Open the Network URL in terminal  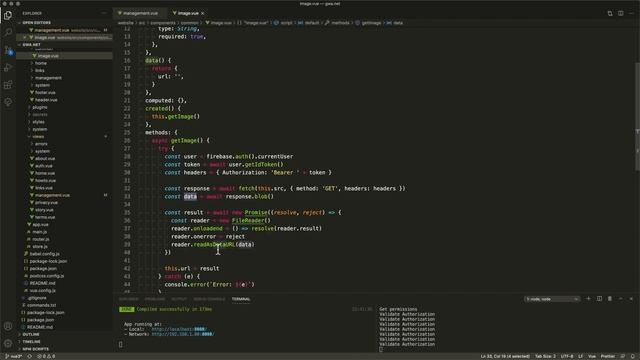coord(183,334)
